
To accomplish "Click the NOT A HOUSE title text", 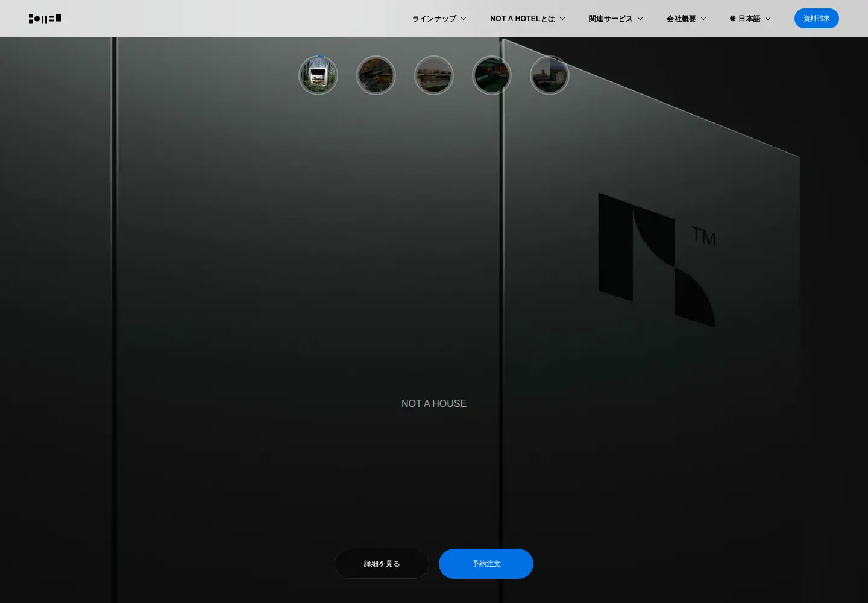I will [x=434, y=403].
